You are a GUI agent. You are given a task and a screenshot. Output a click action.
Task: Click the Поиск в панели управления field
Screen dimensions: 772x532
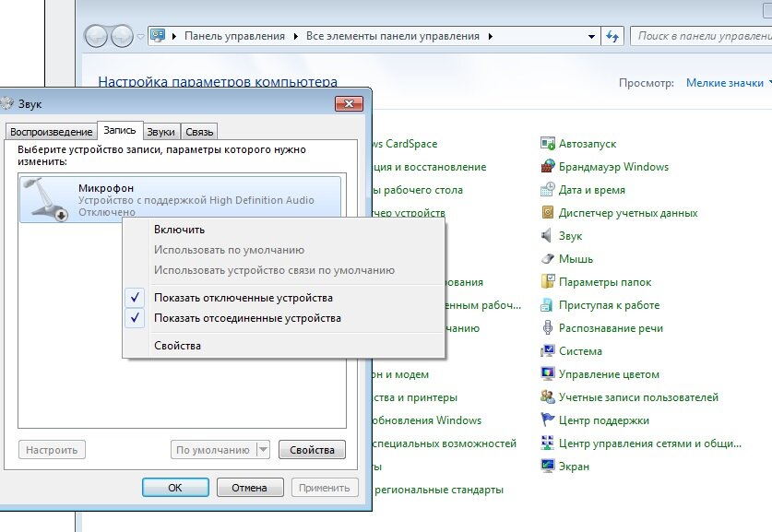[x=701, y=36]
